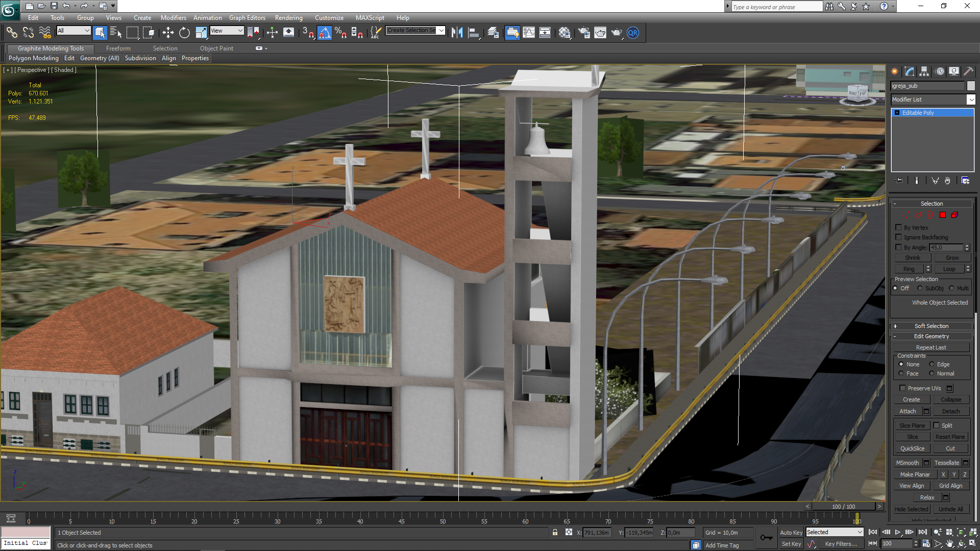
Task: Activate the Select Object tool
Action: pyautogui.click(x=100, y=33)
